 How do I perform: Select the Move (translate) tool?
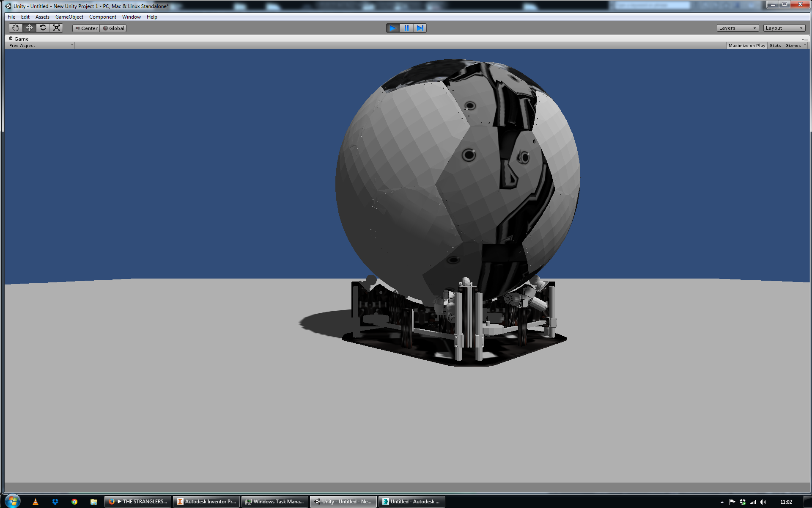29,28
